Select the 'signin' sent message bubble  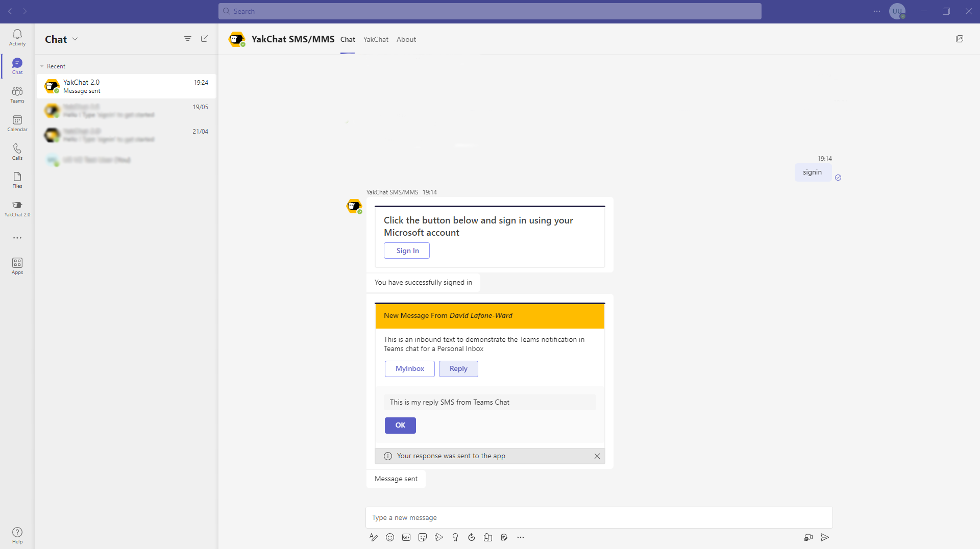(813, 172)
